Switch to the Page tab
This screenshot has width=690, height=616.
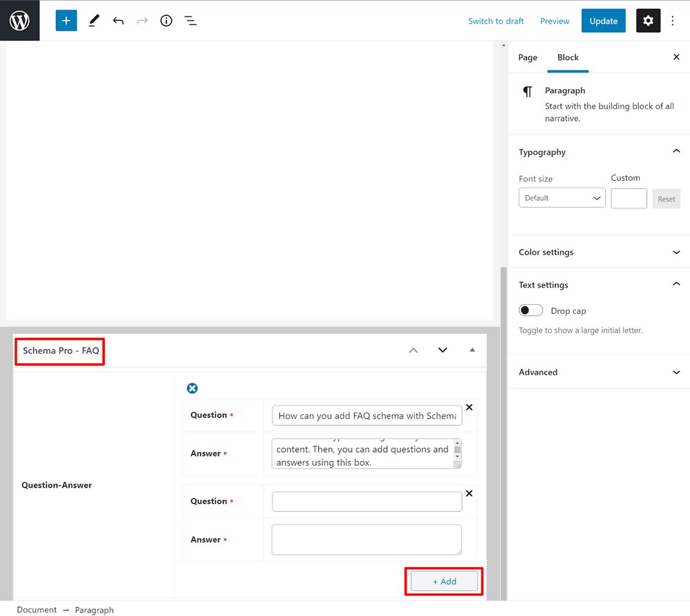[528, 58]
